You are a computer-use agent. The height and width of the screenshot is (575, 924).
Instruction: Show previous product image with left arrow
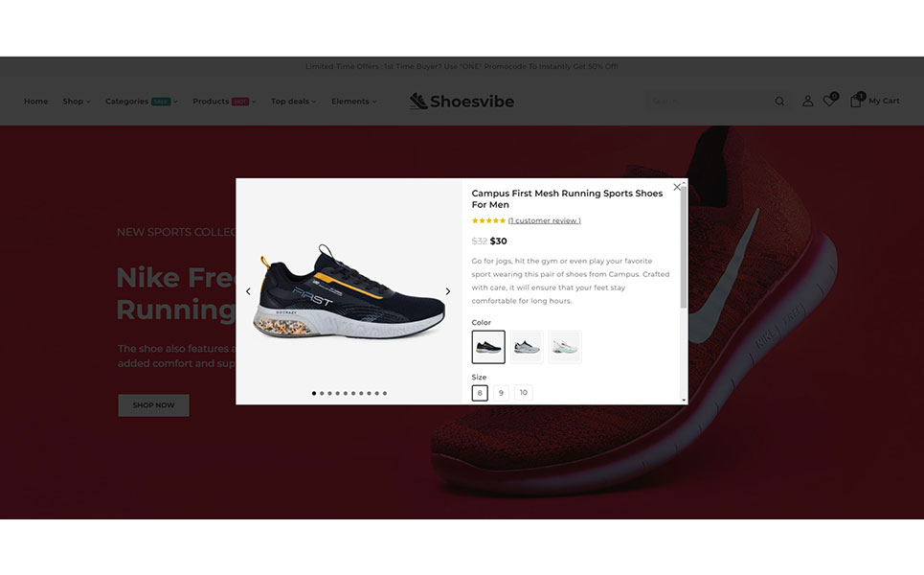pyautogui.click(x=248, y=291)
